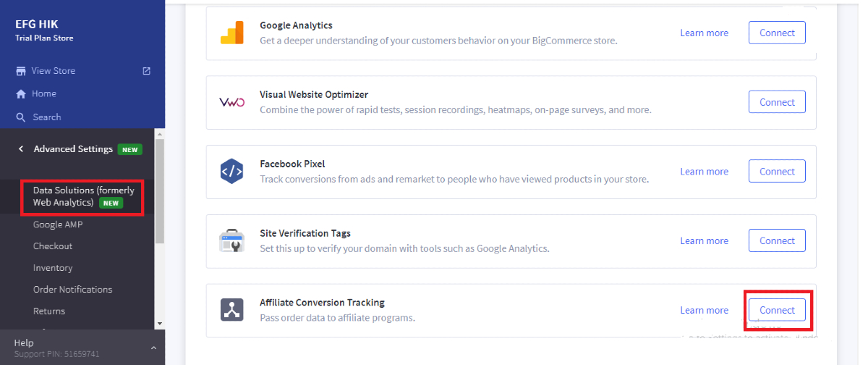Click the Google Analytics logo icon
Viewport: 868px width, 365px height.
click(x=232, y=33)
